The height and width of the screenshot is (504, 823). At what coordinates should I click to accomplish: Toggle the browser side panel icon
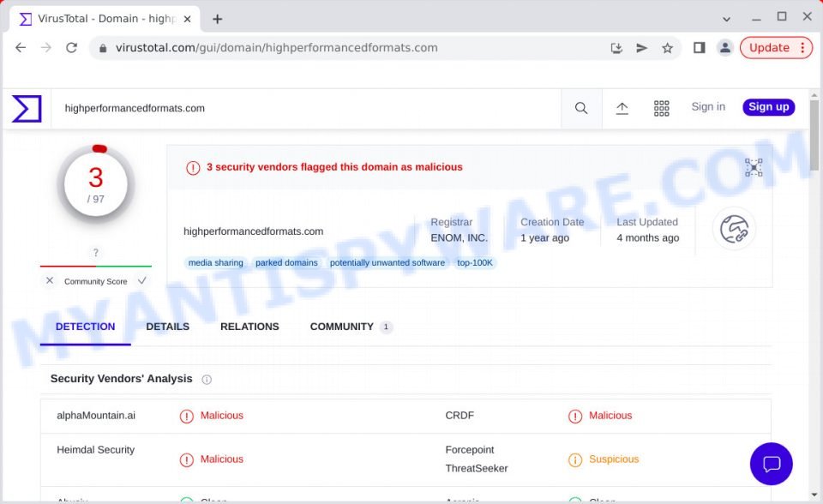pos(700,48)
